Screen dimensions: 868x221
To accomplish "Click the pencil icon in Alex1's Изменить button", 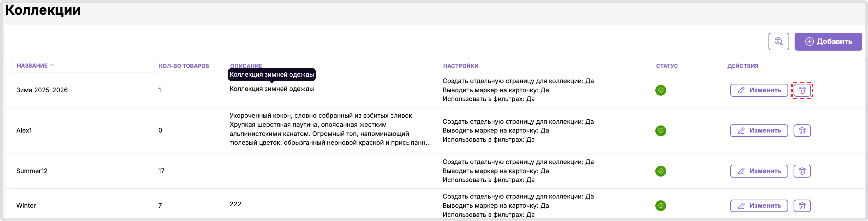I will (x=741, y=131).
